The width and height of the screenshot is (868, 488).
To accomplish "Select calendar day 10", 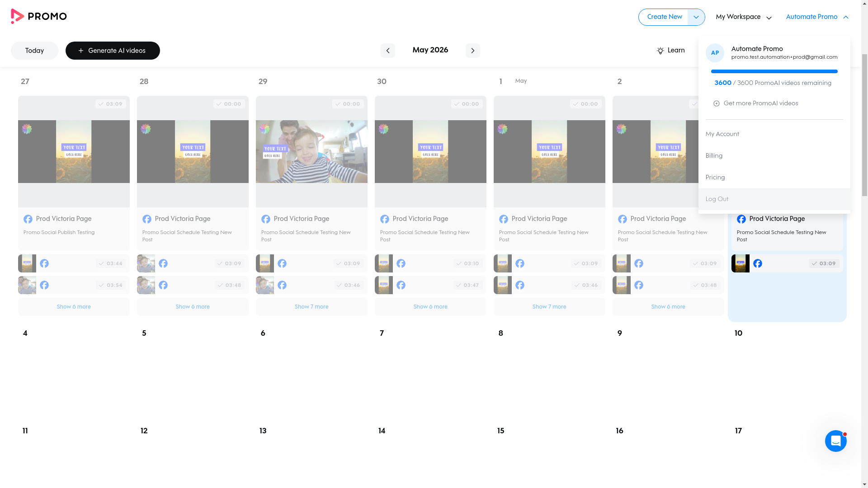I will coord(738,333).
